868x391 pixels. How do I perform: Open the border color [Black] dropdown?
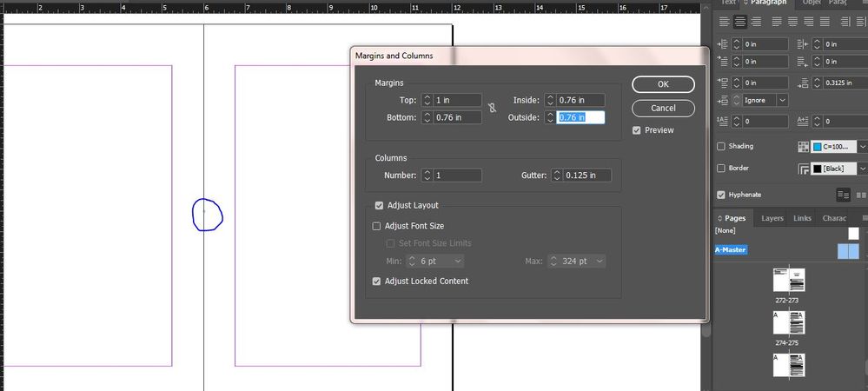[862, 169]
